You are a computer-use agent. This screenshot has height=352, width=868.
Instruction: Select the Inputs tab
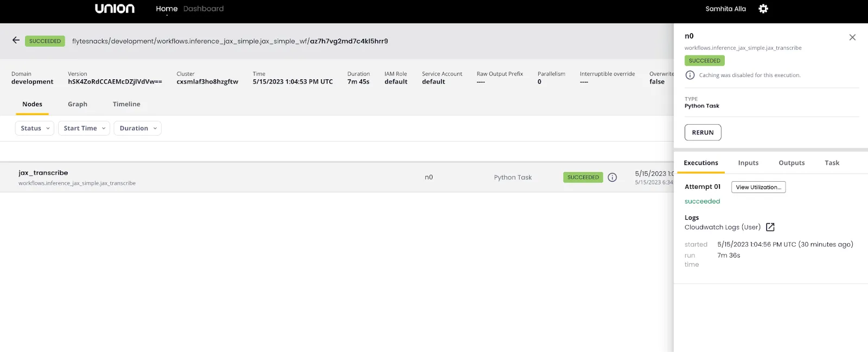(749, 163)
